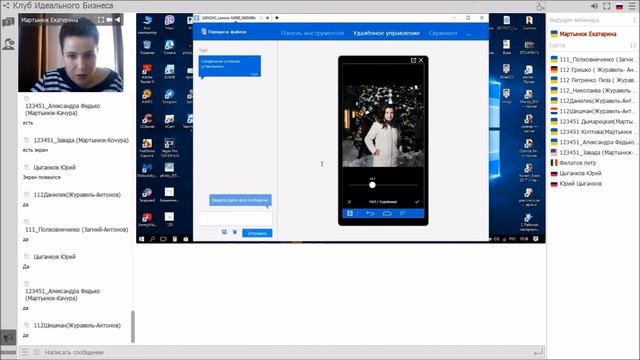Click the list icon in bottom message bar

point(25,352)
